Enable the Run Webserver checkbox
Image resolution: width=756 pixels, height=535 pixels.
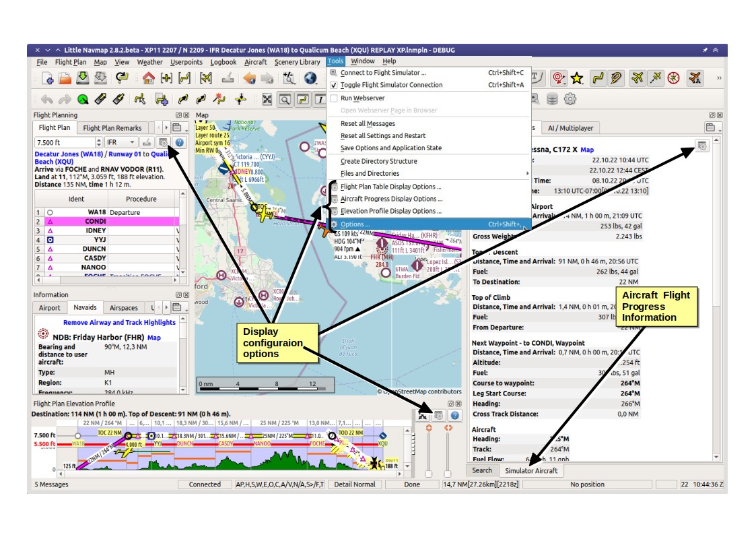334,98
